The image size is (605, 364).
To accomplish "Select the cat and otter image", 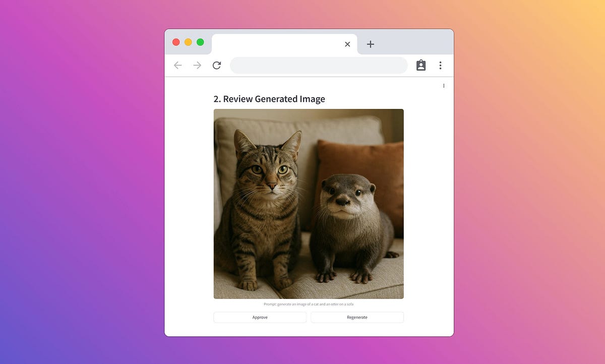I will tap(309, 203).
